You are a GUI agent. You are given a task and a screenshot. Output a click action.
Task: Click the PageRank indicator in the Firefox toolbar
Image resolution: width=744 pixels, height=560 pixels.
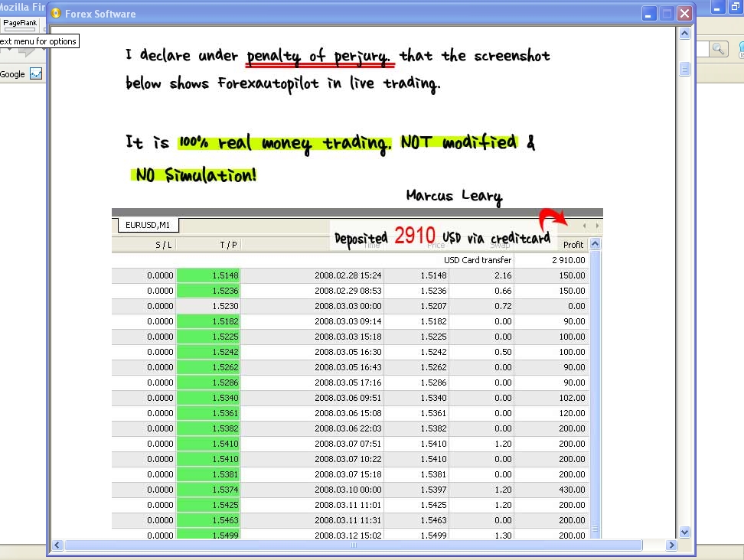[x=20, y=24]
